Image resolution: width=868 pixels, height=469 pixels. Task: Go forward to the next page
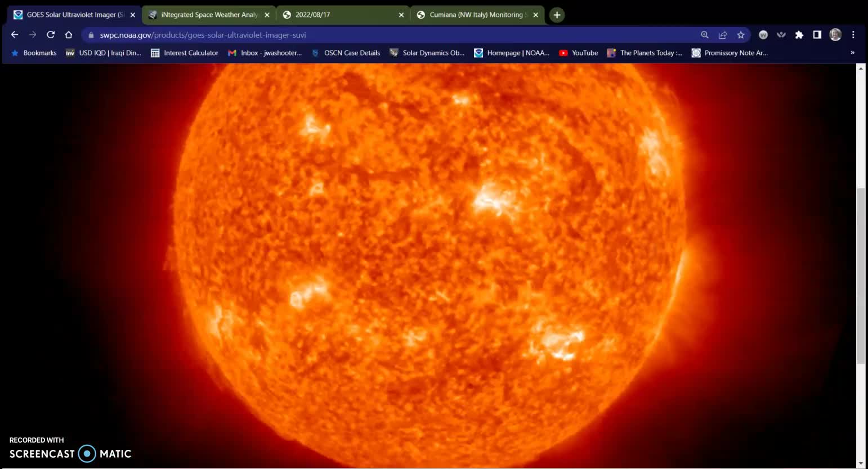[33, 35]
